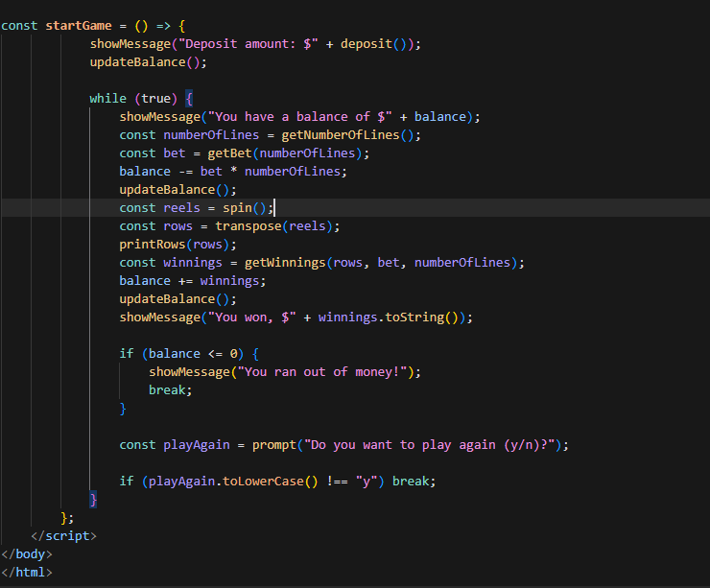Click the playAgain.toLowerCase() call
Screen dimensions: 710x588
[233, 482]
